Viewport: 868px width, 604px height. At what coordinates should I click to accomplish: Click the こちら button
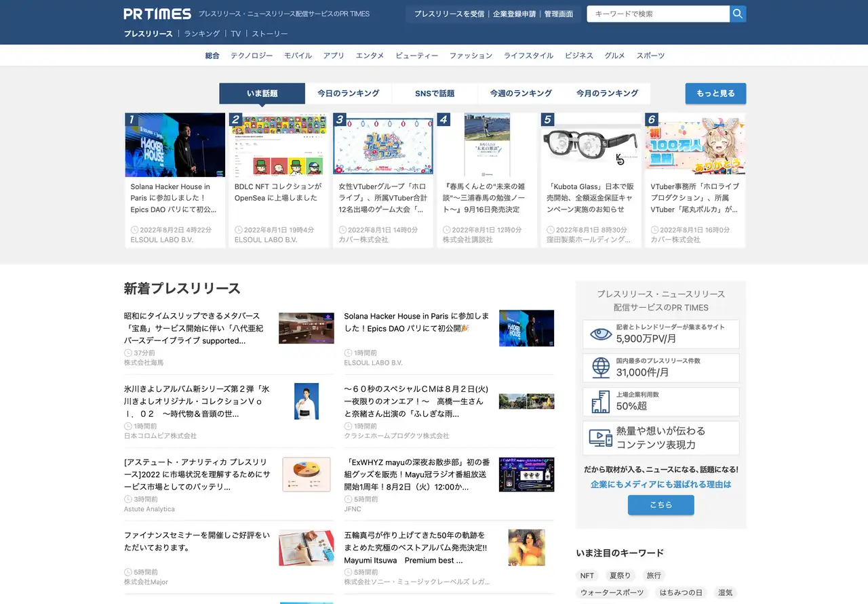click(x=660, y=505)
